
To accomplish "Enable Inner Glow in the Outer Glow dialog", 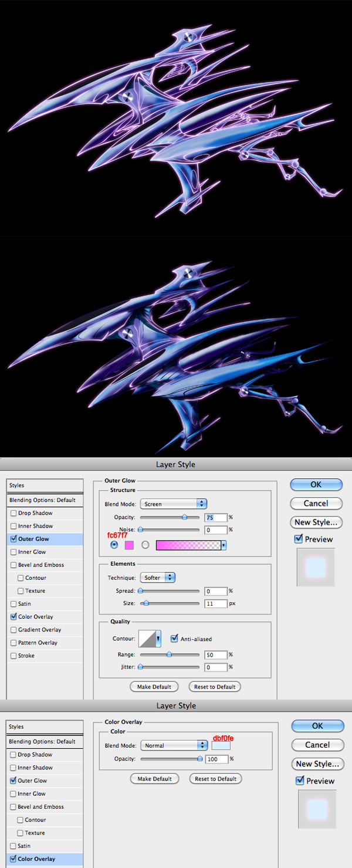I will (x=13, y=552).
